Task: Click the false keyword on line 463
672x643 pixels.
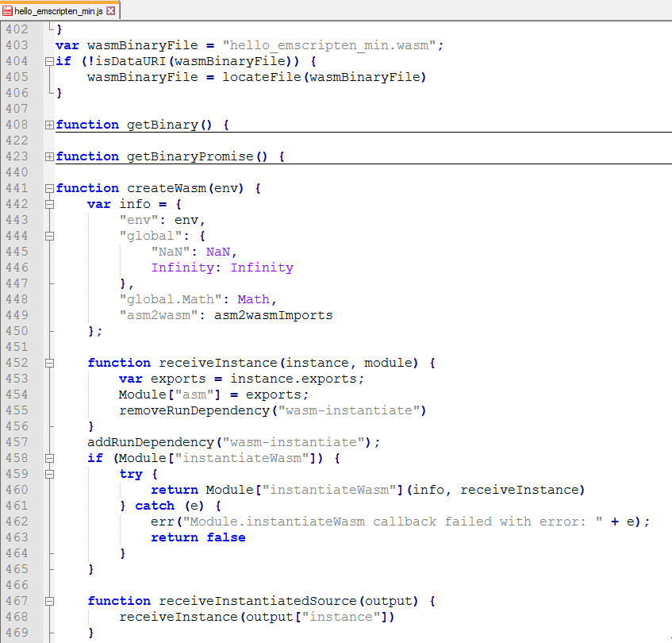Action: (226, 537)
